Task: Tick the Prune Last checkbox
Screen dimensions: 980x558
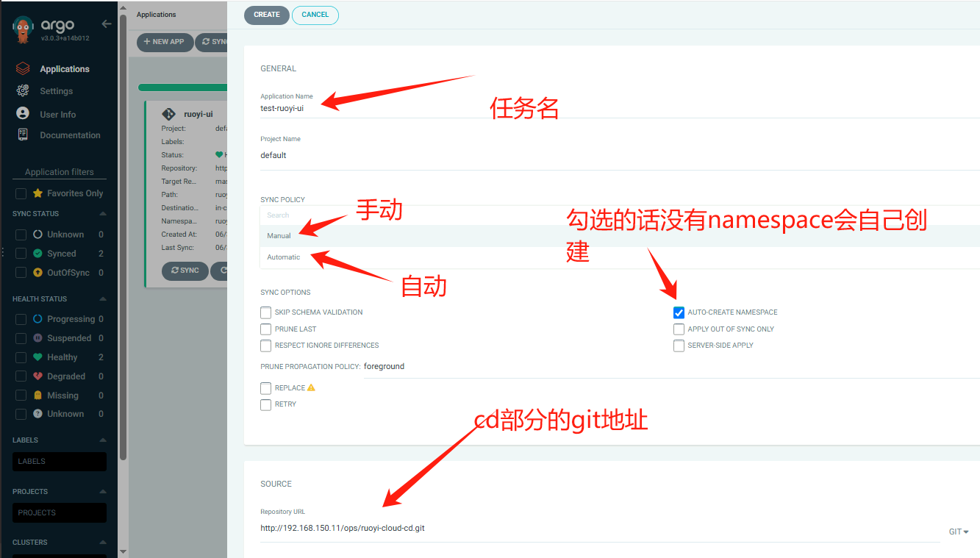Action: point(265,329)
